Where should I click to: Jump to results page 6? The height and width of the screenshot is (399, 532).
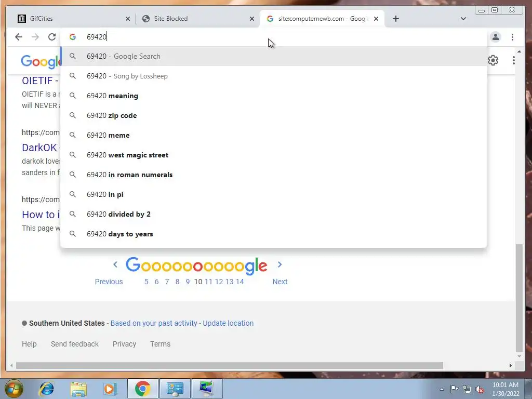156,282
